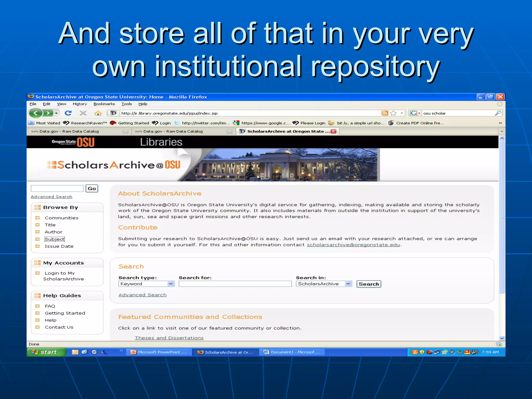Open the Most Visited bookmarks folder
This screenshot has height=399, width=532.
pos(45,123)
